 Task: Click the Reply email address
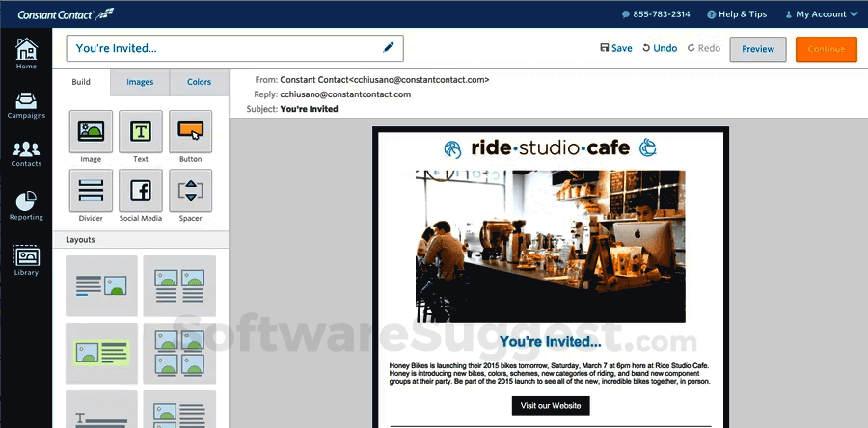click(345, 94)
